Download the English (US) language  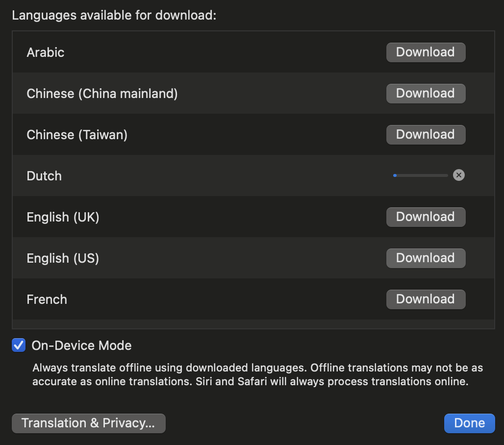426,258
